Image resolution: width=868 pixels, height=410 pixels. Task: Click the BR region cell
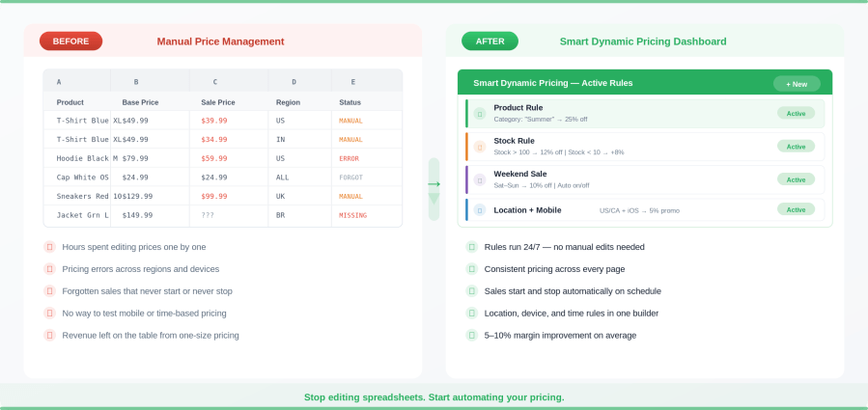(281, 215)
